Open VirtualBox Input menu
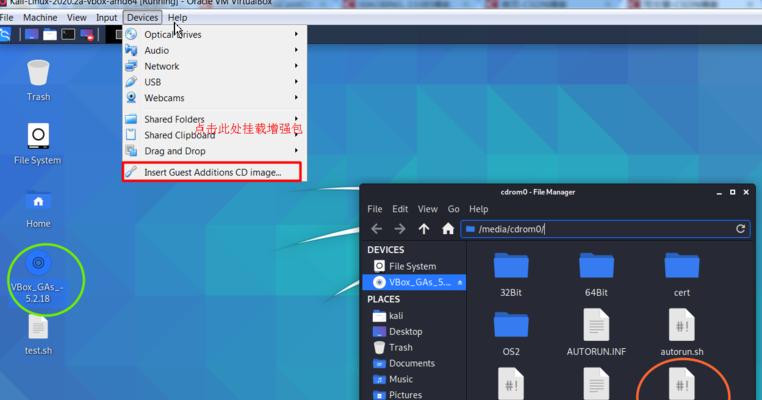 (106, 17)
